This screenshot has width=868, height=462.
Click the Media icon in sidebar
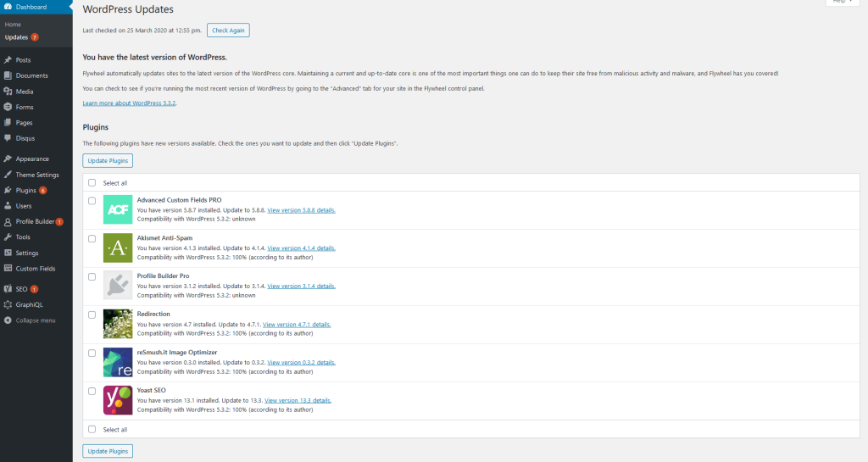[8, 92]
